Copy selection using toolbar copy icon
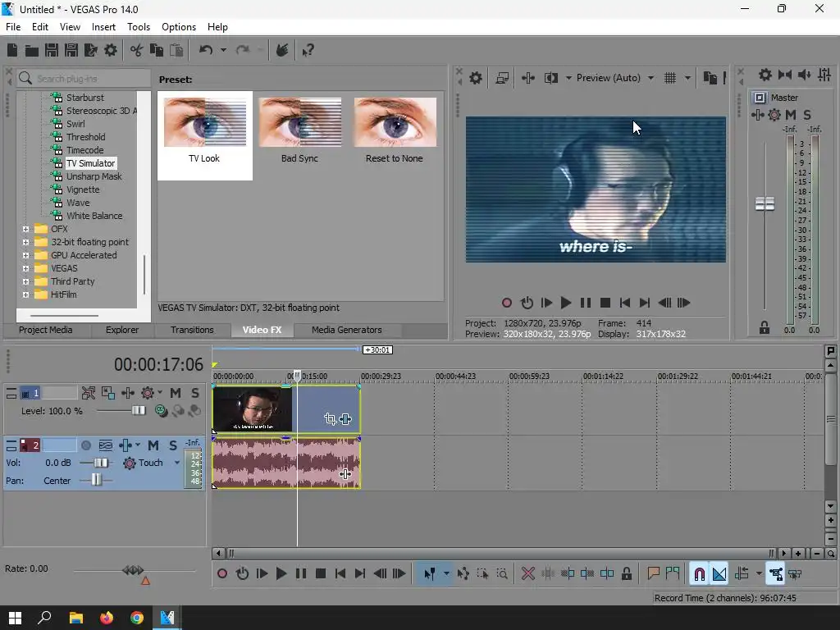The height and width of the screenshot is (630, 840). pyautogui.click(x=157, y=50)
